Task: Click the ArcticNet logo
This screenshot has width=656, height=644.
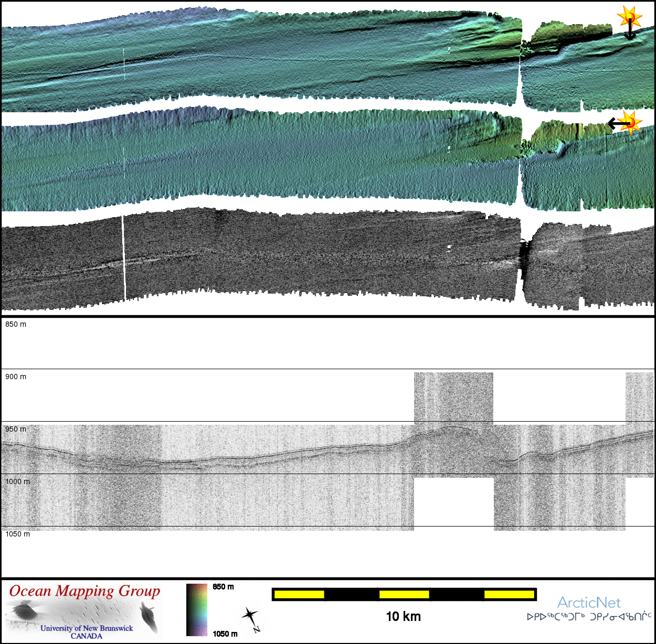Action: [x=588, y=603]
